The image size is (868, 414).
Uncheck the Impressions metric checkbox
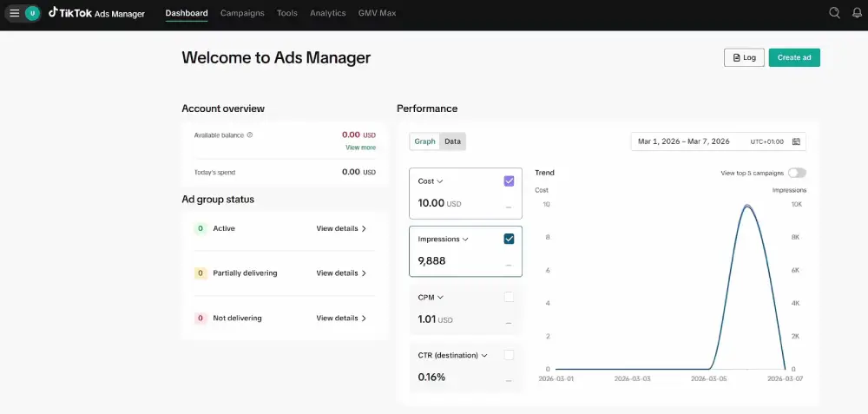[x=509, y=239]
